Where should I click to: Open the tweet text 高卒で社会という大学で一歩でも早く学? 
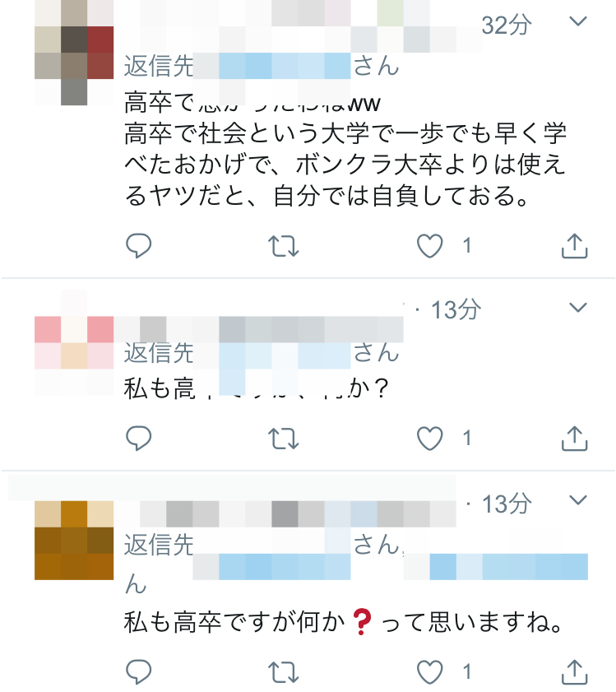pyautogui.click(x=345, y=132)
